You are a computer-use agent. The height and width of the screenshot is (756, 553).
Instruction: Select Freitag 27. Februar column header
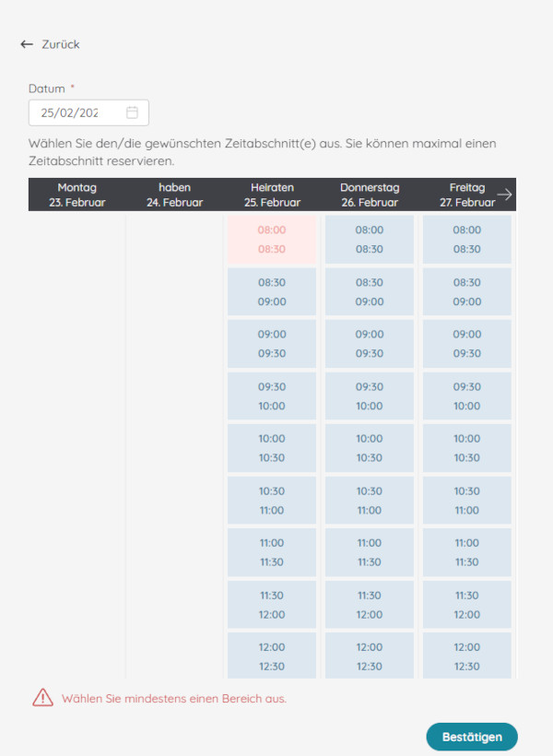tap(467, 195)
